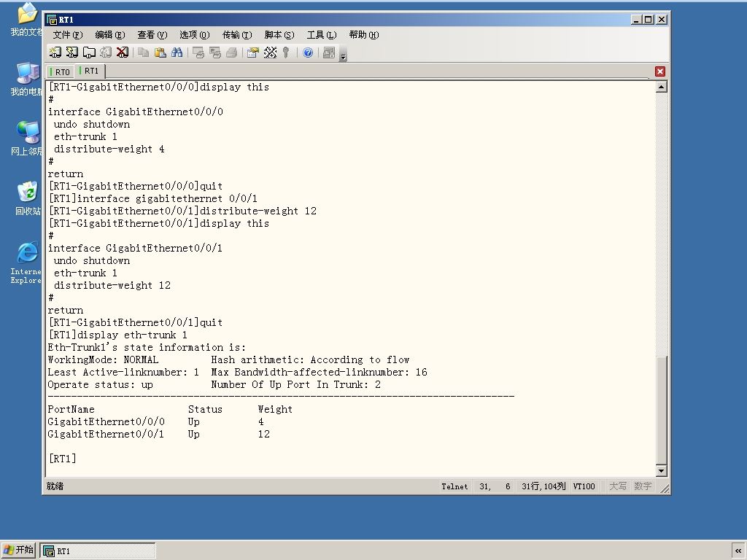Click the Quick Connect lightning icon

(72, 52)
